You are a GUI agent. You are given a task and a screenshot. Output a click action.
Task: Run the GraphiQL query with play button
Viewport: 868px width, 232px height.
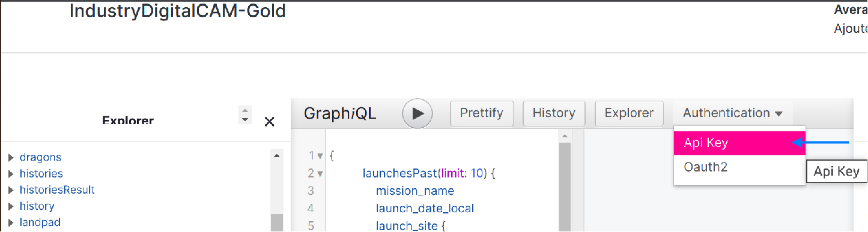(417, 113)
